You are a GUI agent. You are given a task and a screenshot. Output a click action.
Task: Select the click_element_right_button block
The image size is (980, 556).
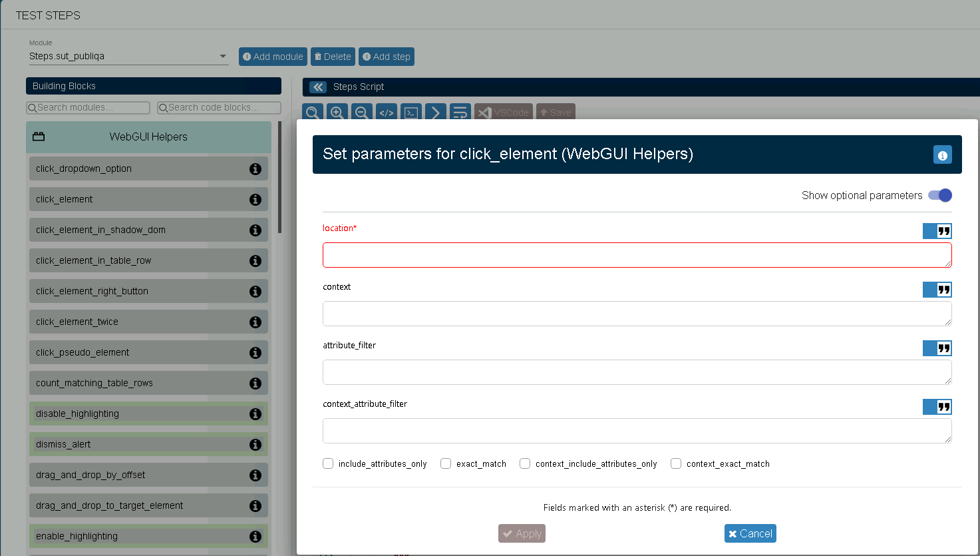tap(148, 292)
